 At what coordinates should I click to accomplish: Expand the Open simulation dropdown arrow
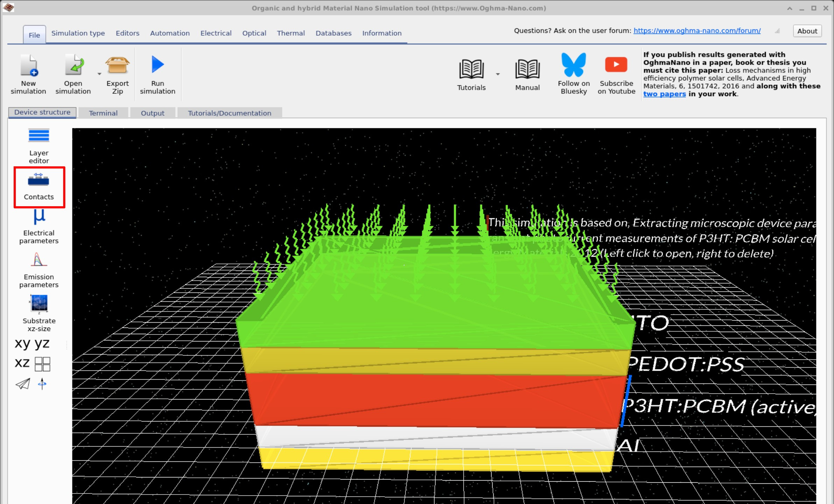[x=99, y=74]
